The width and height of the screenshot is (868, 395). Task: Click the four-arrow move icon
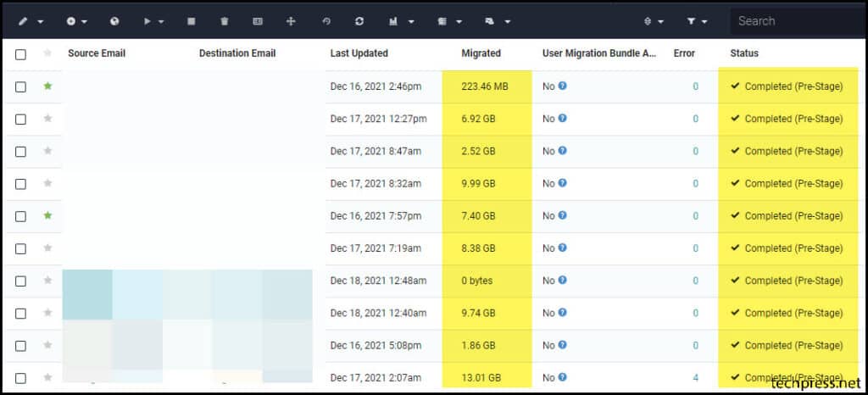pos(291,21)
